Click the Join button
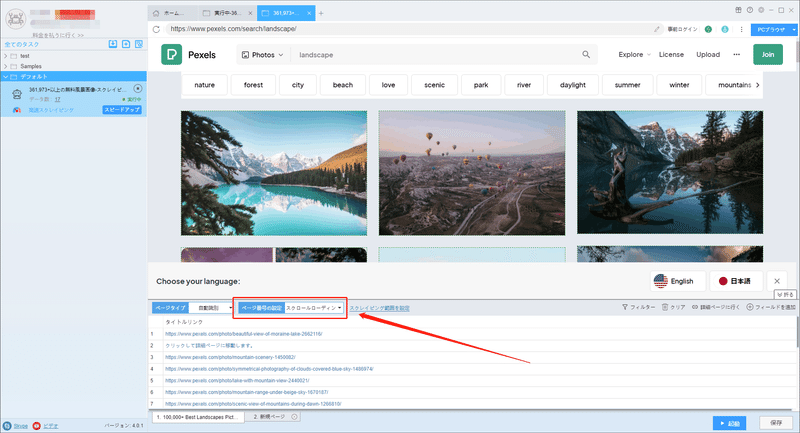800x433 pixels. pyautogui.click(x=768, y=55)
